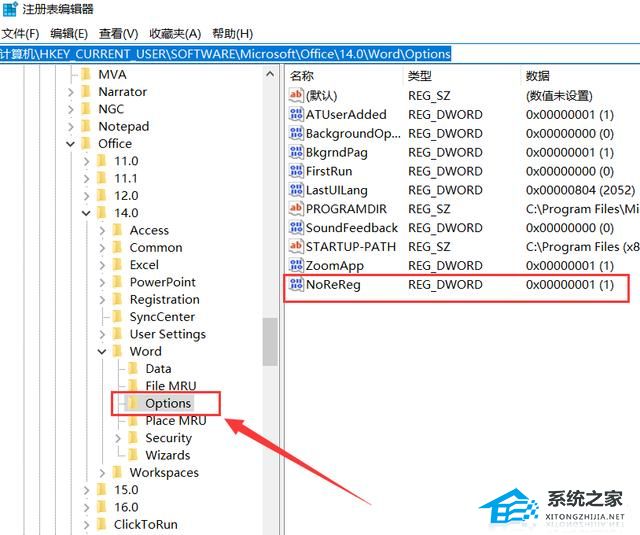Image resolution: width=640 pixels, height=535 pixels.
Task: Expand the Workspaces key
Action: (x=102, y=472)
